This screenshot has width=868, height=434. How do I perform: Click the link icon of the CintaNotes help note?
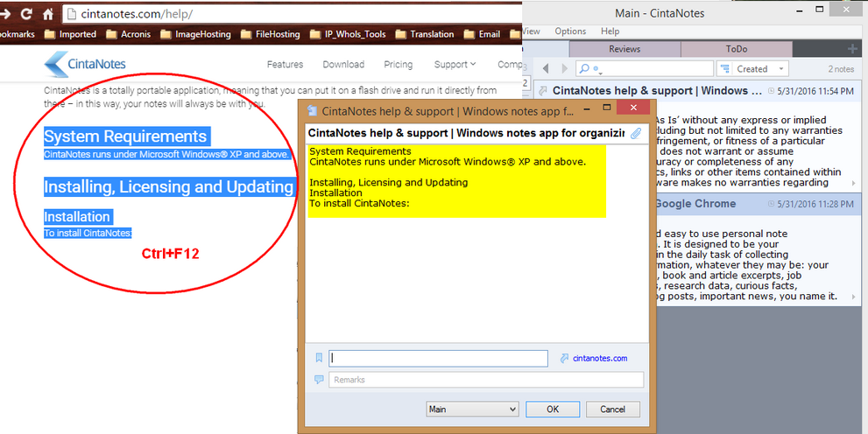(x=543, y=91)
